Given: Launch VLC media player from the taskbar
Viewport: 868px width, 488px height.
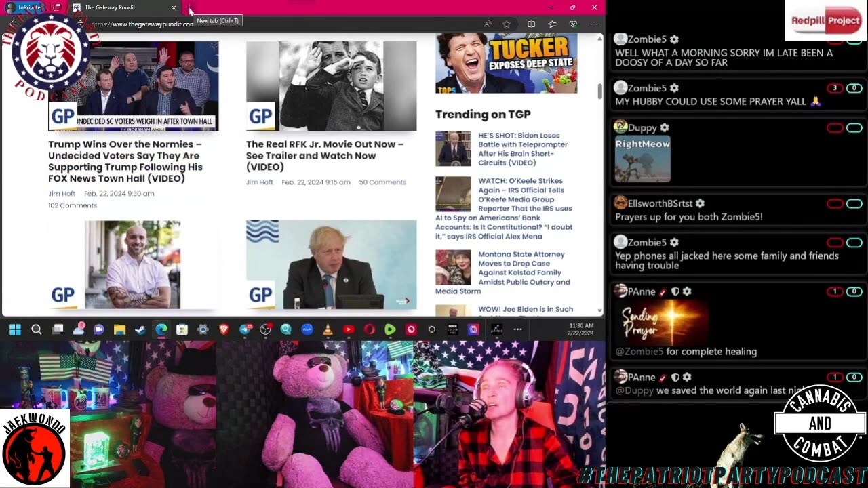Looking at the screenshot, I should click(x=328, y=329).
